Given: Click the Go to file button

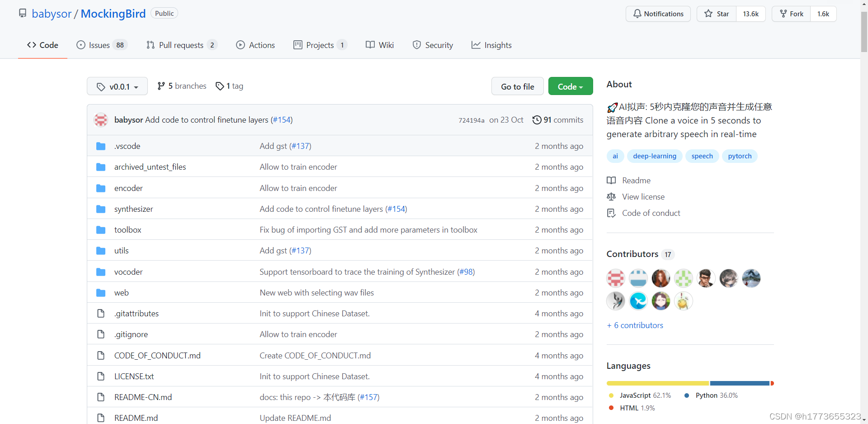Looking at the screenshot, I should 518,86.
